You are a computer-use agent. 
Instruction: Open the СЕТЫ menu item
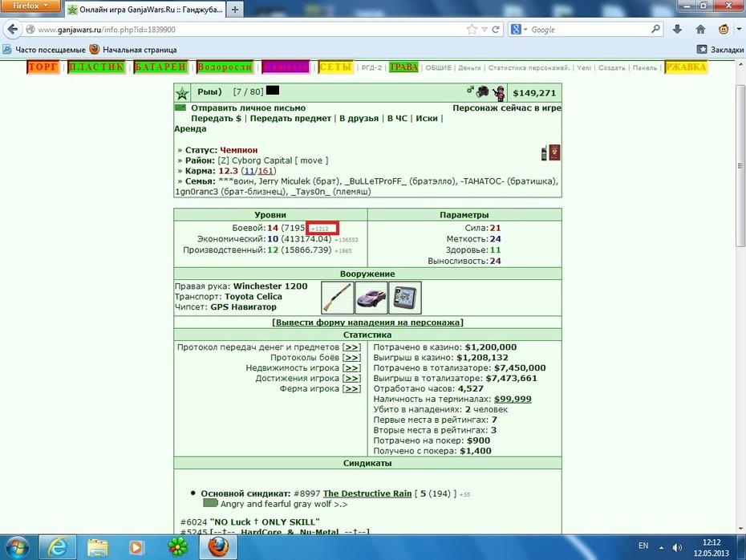(336, 67)
